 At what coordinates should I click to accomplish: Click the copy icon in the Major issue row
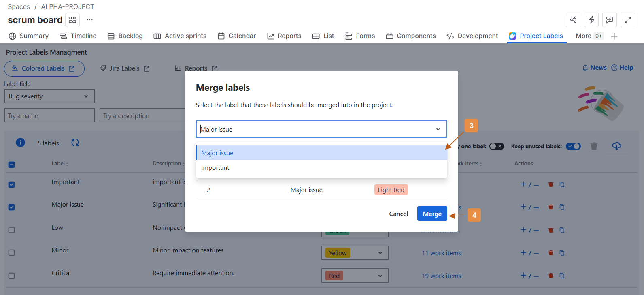click(x=562, y=207)
